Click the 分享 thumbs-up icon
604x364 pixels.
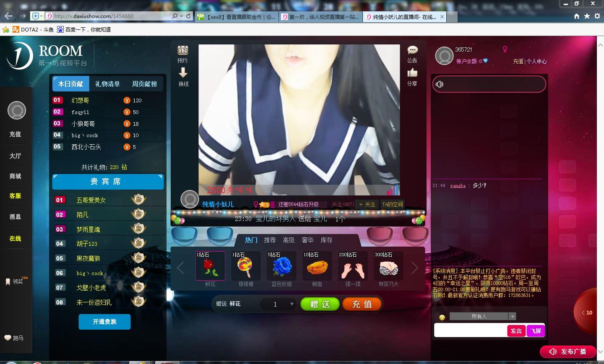(x=412, y=73)
